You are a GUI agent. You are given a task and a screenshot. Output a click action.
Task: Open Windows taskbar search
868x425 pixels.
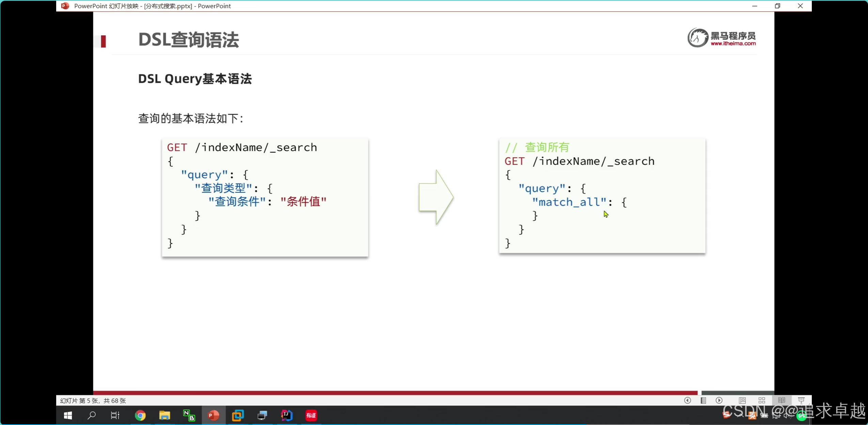point(92,415)
